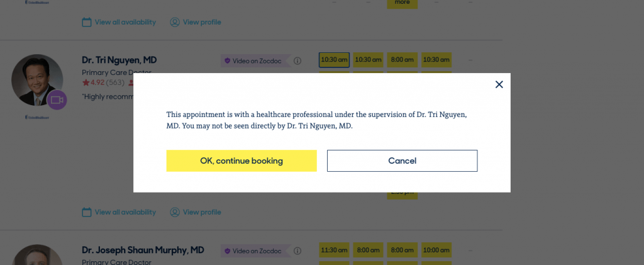
Task: Click video camera badge on Dr. Nguyen's photo
Action: [57, 100]
